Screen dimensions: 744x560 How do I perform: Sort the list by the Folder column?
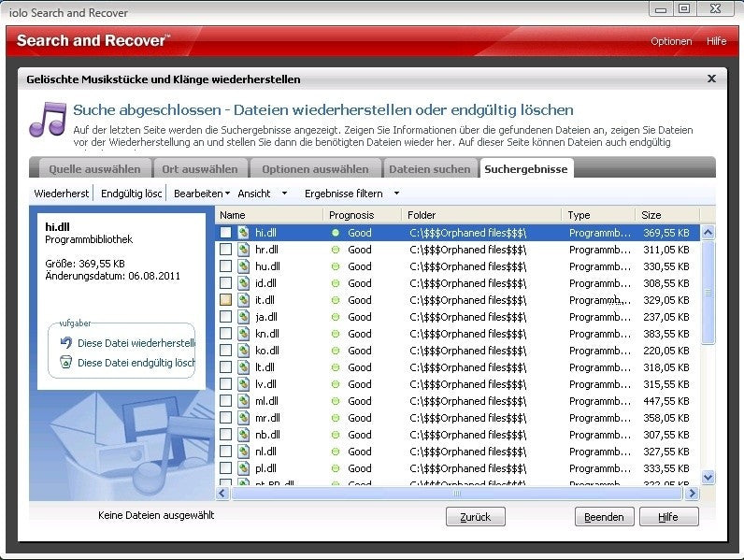click(482, 215)
